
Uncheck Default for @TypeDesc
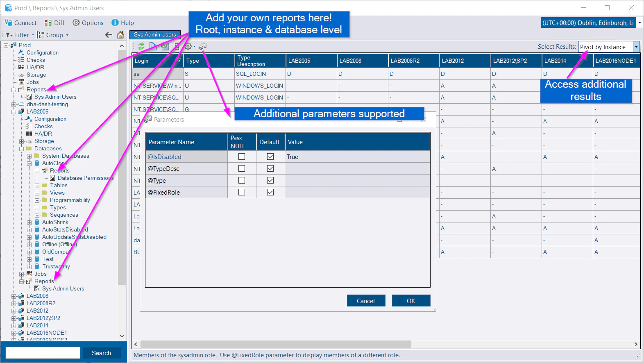coord(270,168)
